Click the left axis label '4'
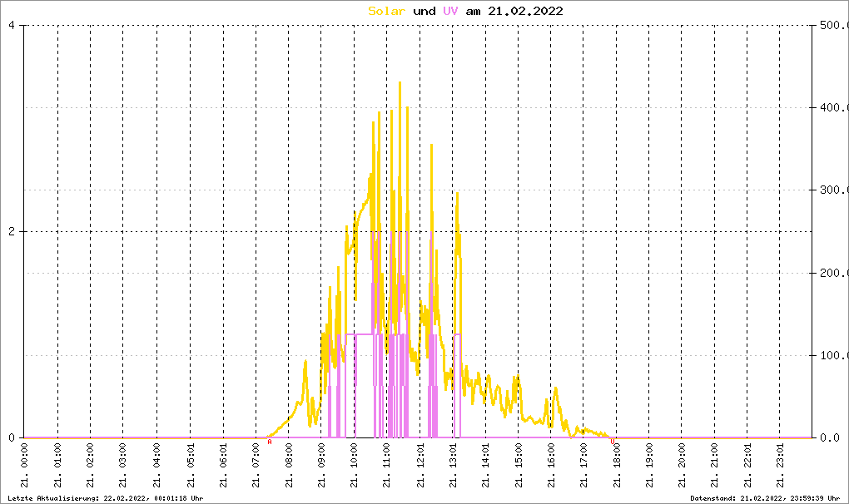The width and height of the screenshot is (849, 504). [12, 25]
